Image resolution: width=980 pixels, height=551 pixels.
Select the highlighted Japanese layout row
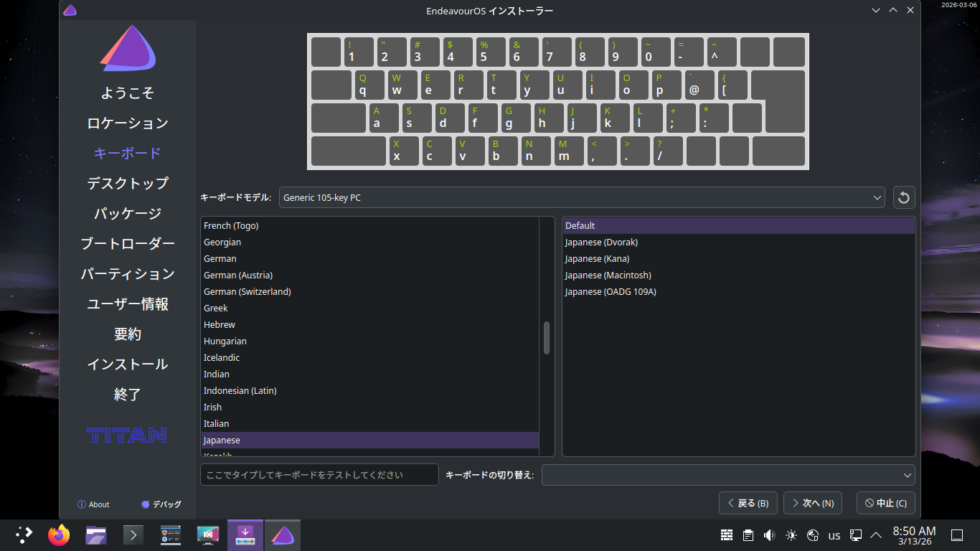(369, 441)
